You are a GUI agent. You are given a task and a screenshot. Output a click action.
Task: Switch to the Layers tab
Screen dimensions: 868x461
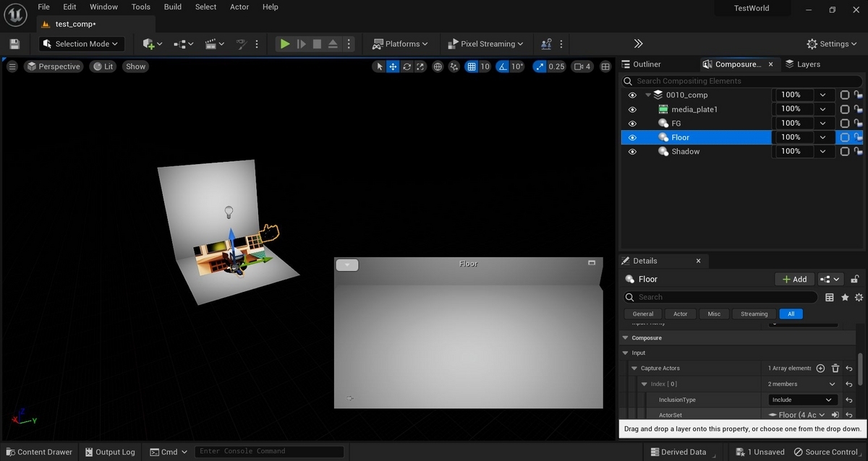802,64
